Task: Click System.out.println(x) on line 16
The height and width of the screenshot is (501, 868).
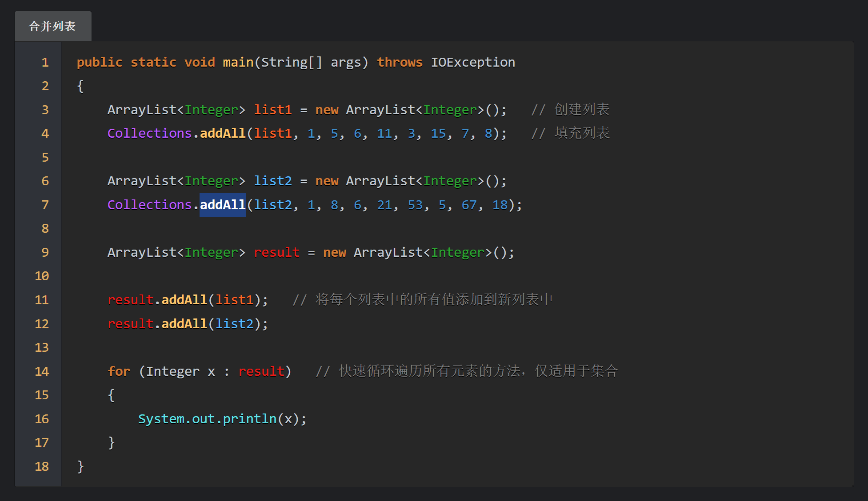Action: pos(222,419)
